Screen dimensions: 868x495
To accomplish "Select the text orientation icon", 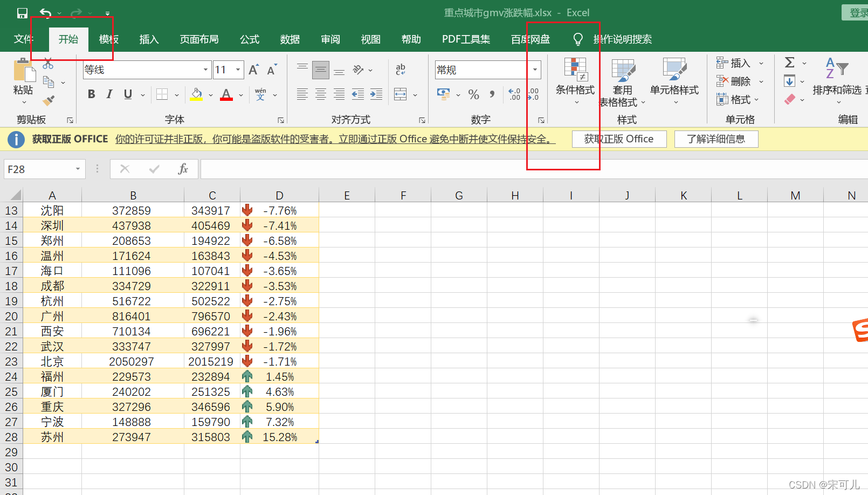I will 359,70.
